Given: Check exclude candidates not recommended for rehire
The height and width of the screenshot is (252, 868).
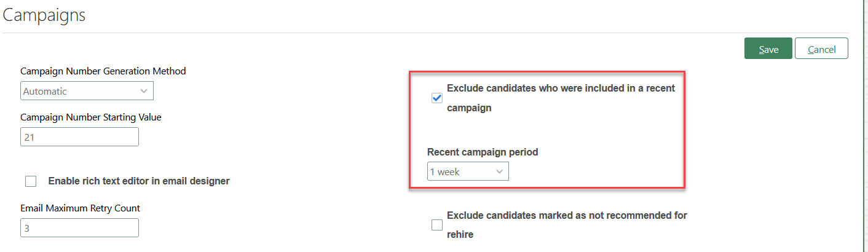Looking at the screenshot, I should [437, 225].
